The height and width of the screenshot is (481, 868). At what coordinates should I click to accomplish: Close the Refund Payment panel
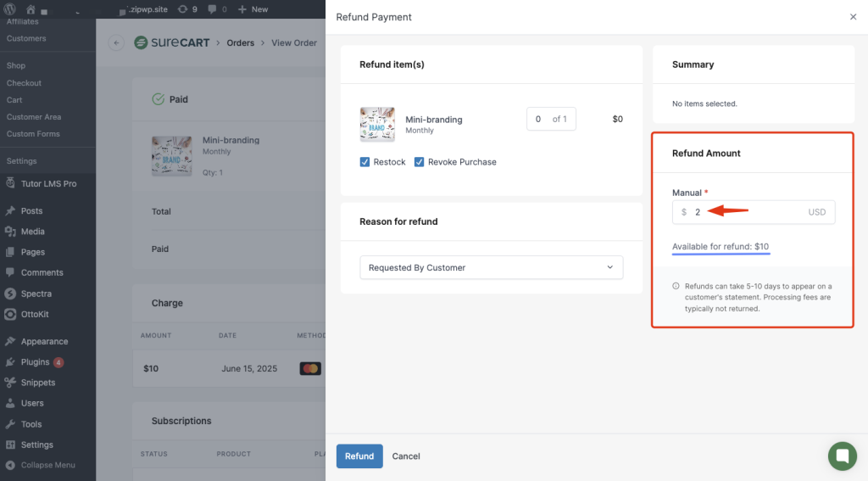(x=853, y=17)
